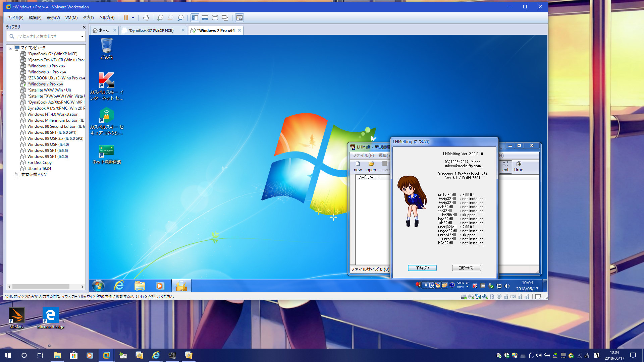Image resolution: width=644 pixels, height=362 pixels.
Task: Open the 編集(E) menu in VMware
Action: (x=35, y=18)
